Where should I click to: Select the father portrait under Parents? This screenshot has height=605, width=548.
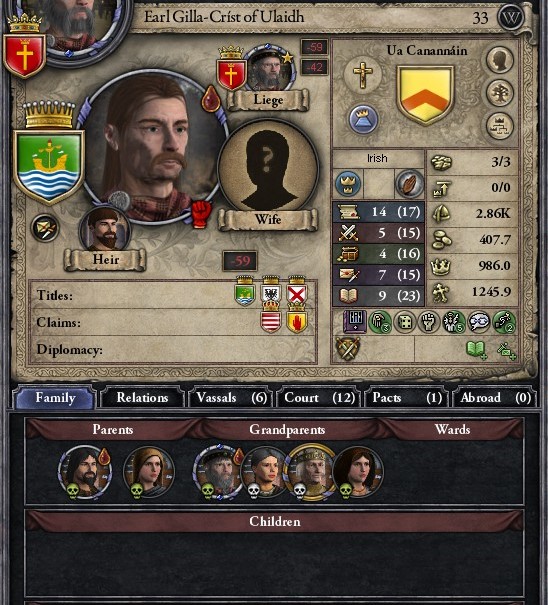(x=85, y=471)
